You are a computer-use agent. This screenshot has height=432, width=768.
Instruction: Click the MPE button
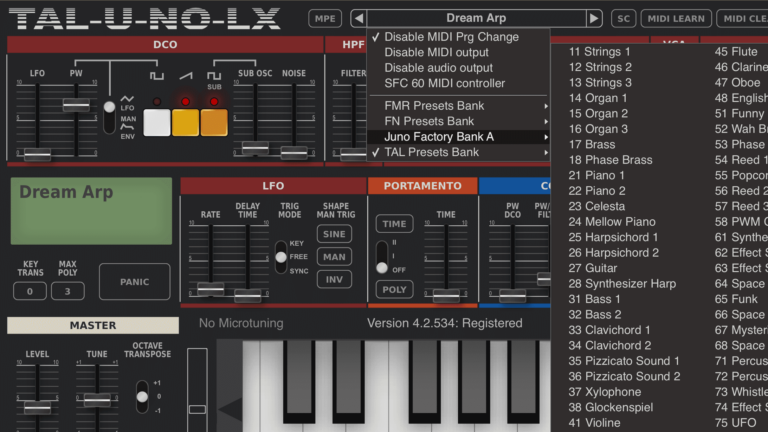[325, 19]
